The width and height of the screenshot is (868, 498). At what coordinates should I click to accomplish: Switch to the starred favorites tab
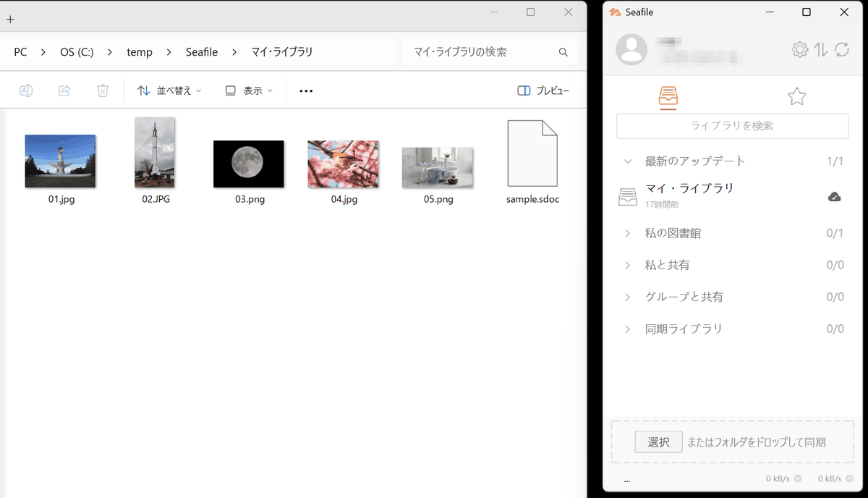pos(796,97)
